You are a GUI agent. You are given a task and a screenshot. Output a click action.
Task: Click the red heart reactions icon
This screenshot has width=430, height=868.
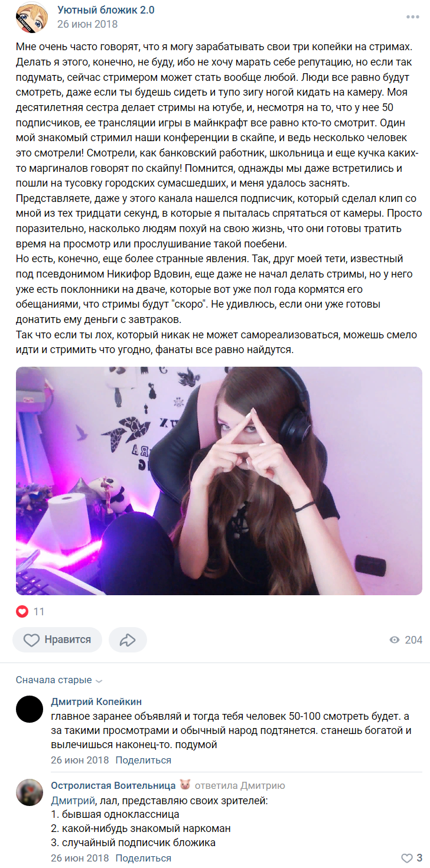click(22, 612)
